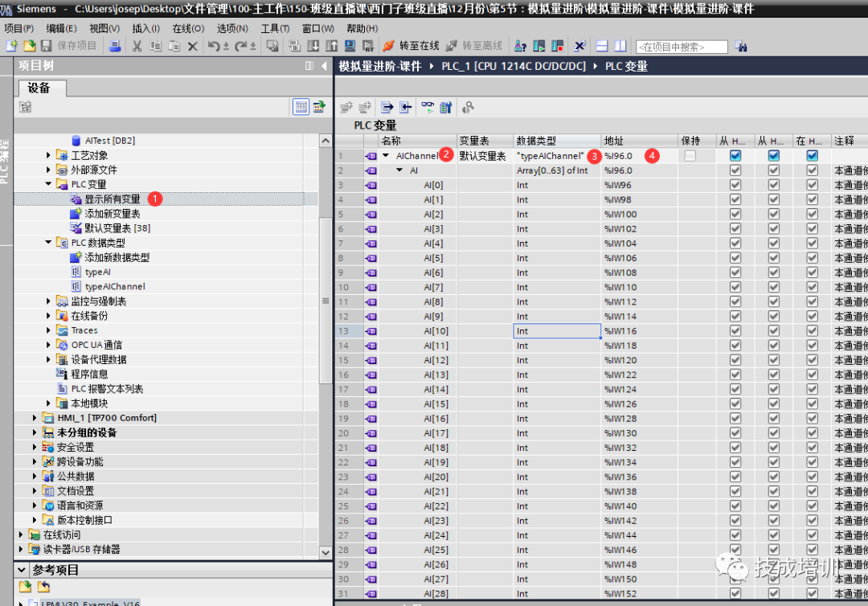Click the copy icon in toolbar
868x606 pixels.
(x=156, y=46)
